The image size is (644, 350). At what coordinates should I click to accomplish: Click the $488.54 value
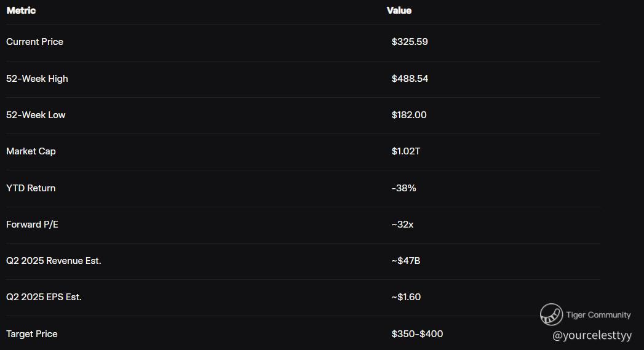[x=410, y=79]
